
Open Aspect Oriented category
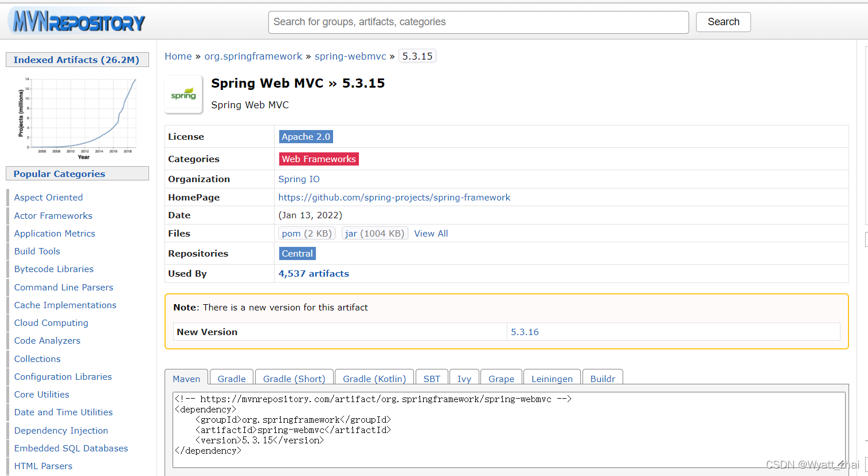coord(48,198)
